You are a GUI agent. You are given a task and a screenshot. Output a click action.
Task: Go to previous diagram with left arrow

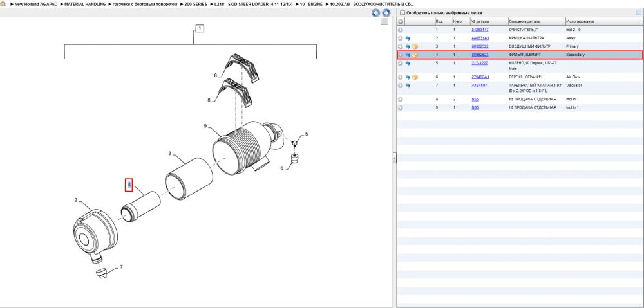(375, 13)
